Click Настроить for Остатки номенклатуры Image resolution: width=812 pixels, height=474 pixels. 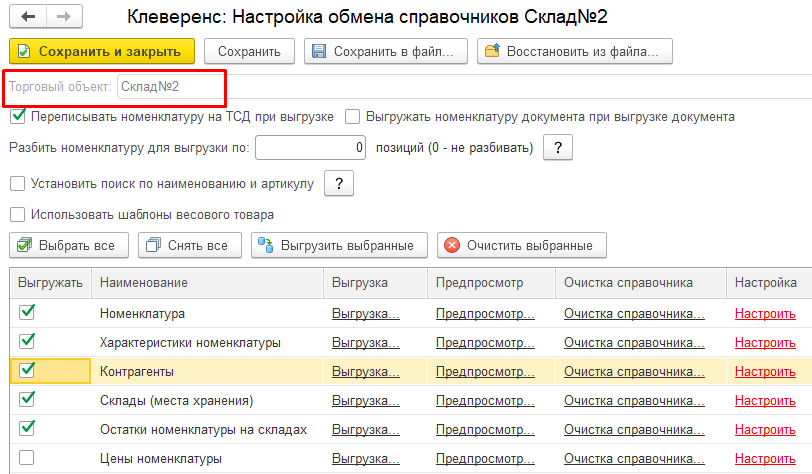point(765,430)
